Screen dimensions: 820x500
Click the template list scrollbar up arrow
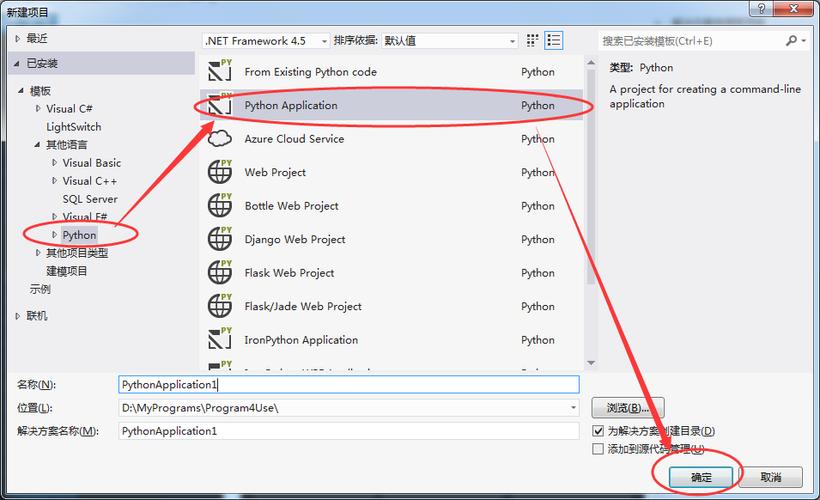[x=591, y=63]
